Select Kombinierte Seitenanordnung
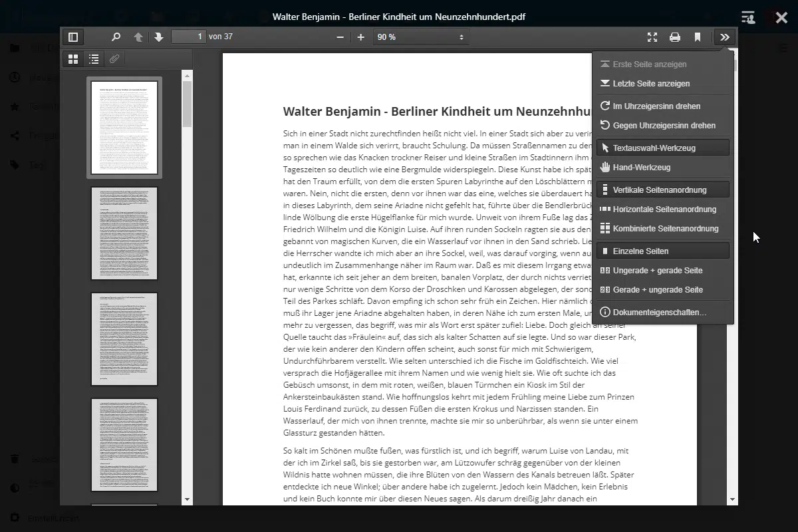The image size is (798, 532). (663, 228)
